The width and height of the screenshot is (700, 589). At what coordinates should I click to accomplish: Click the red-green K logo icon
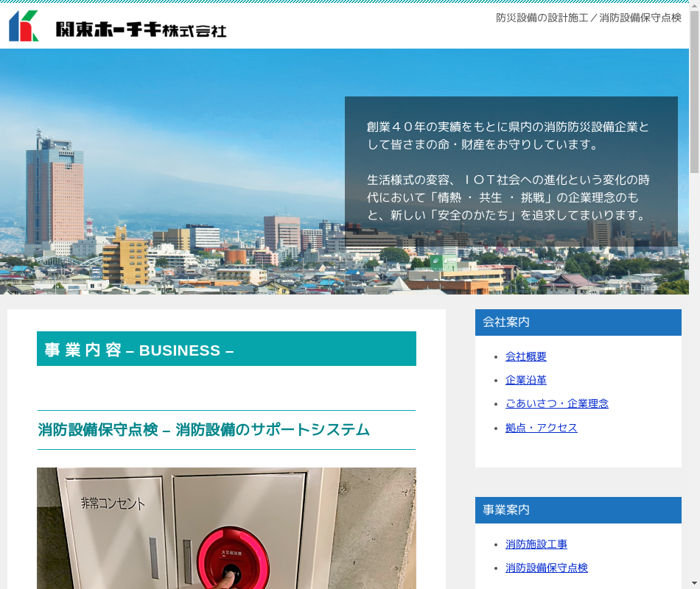tap(24, 27)
